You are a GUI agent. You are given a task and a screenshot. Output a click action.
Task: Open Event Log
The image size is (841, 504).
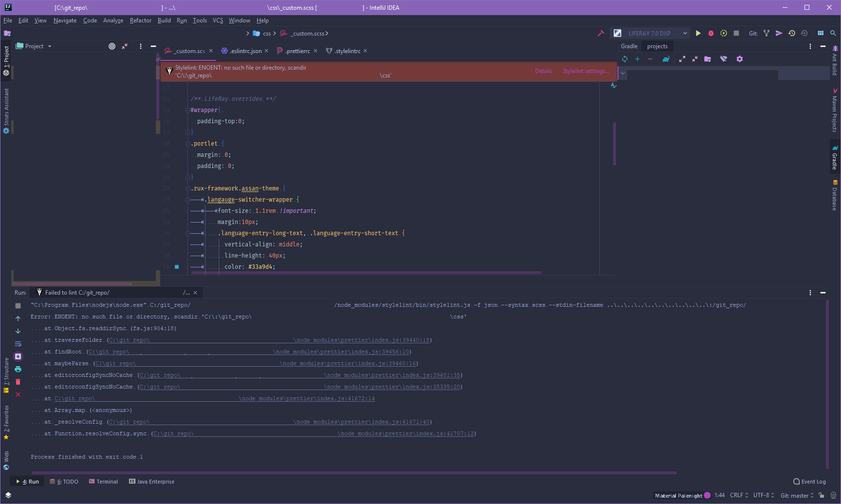click(809, 482)
